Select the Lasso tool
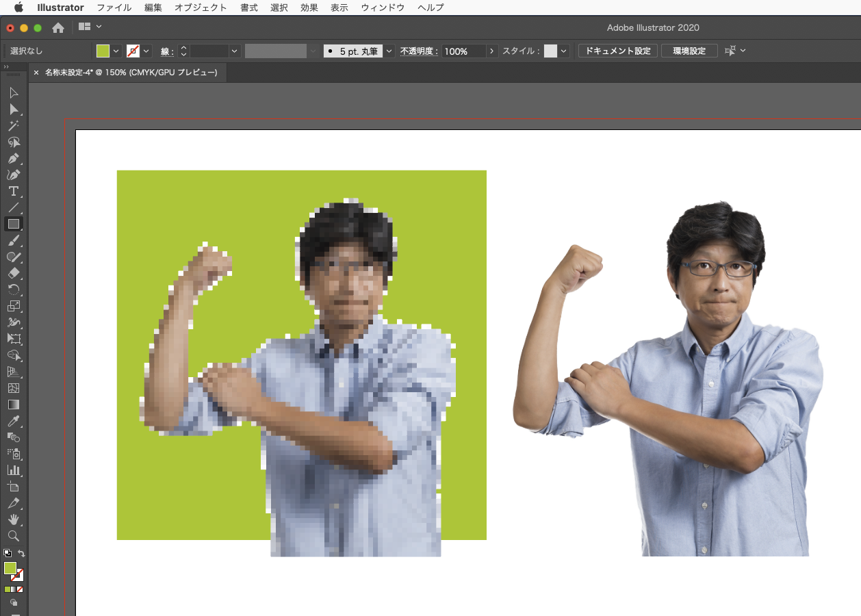Screen dimensions: 861x616 (14, 142)
